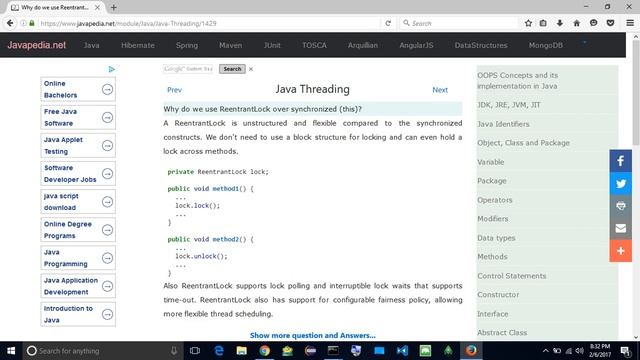Share page on Twitter
This screenshot has width=640, height=360.
click(620, 183)
